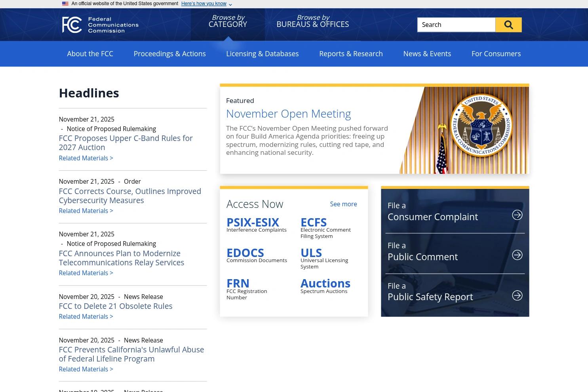Click the arrow icon beside Public Safety Report

tap(517, 295)
